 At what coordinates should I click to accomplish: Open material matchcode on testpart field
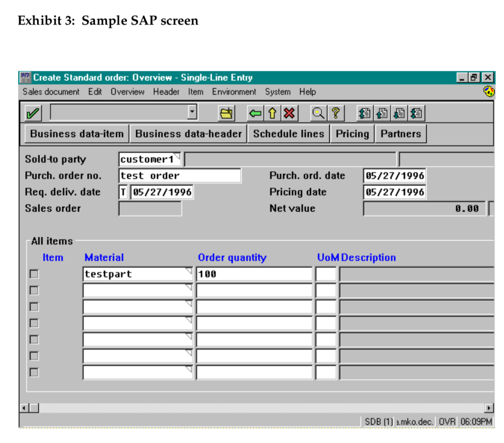click(189, 271)
